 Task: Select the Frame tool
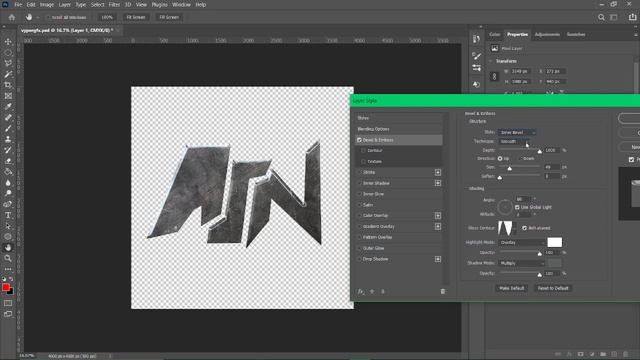tap(8, 96)
